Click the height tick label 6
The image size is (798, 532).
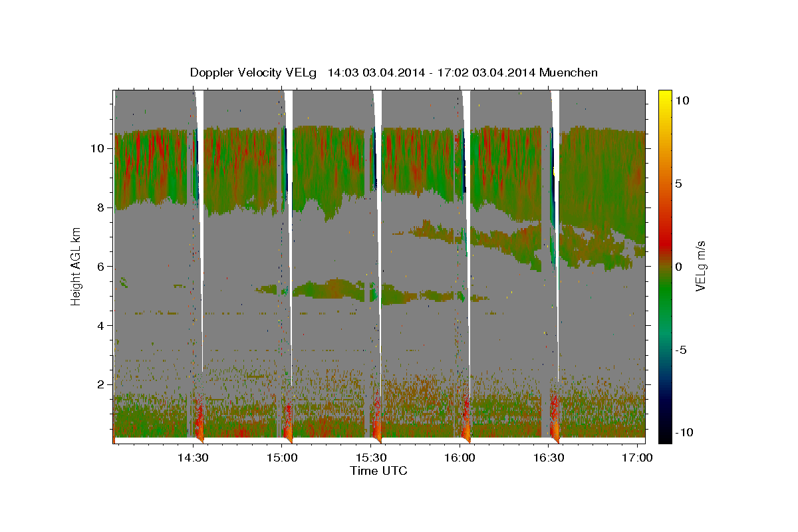[x=101, y=267]
